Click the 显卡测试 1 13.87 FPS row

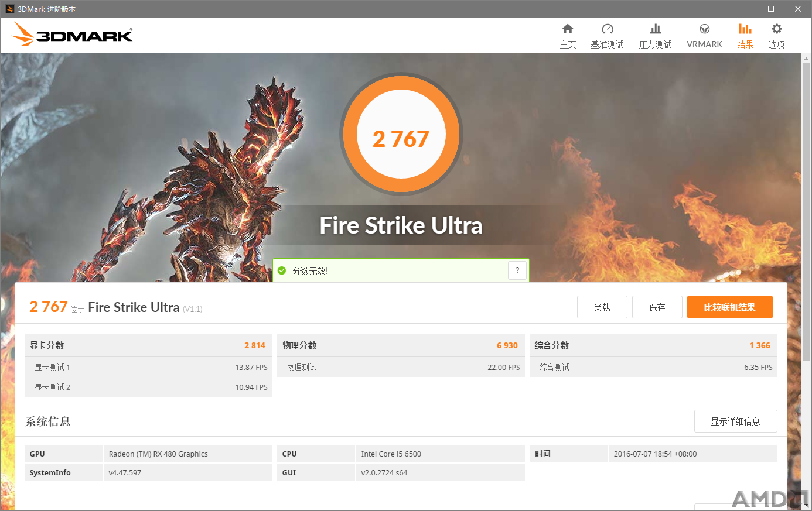click(148, 367)
